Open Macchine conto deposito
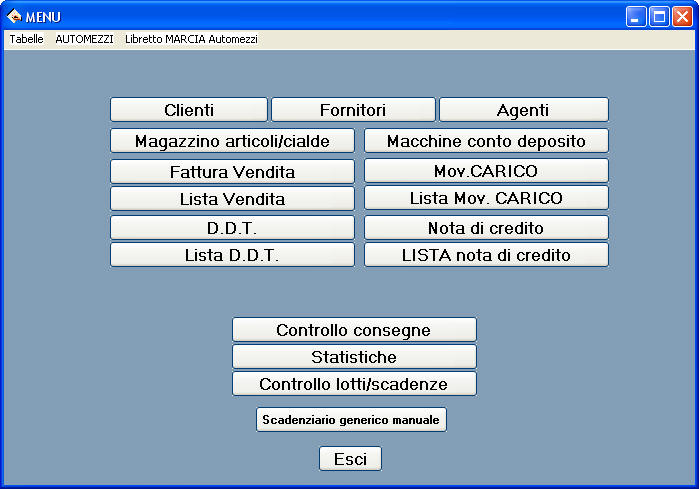Viewport: 699px width, 489px height. [486, 141]
